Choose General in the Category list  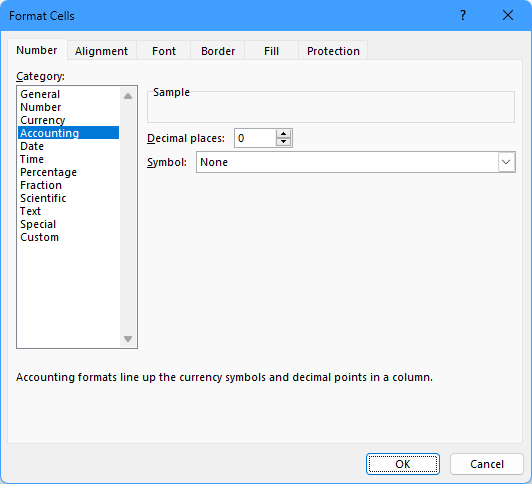point(68,94)
